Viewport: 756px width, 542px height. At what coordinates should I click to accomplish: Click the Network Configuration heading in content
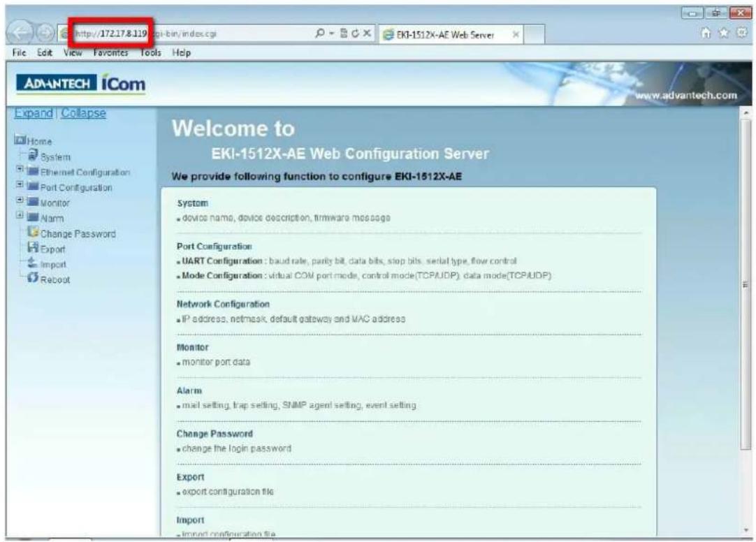(223, 304)
